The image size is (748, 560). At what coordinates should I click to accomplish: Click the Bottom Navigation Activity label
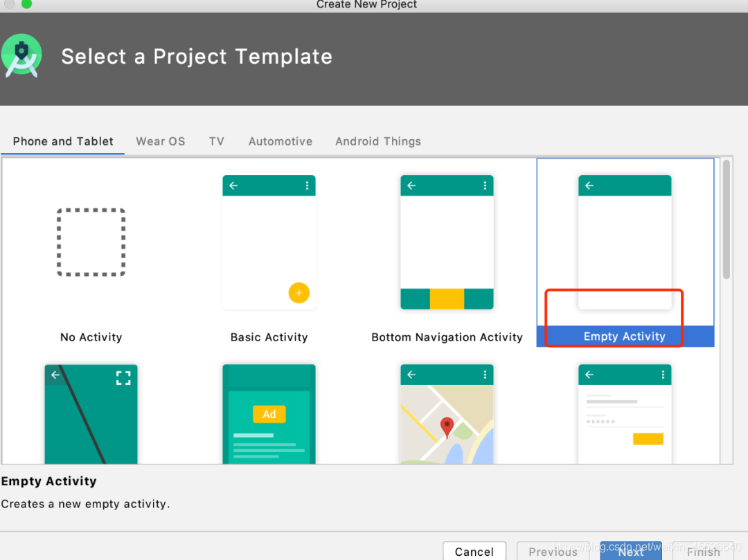click(x=447, y=337)
